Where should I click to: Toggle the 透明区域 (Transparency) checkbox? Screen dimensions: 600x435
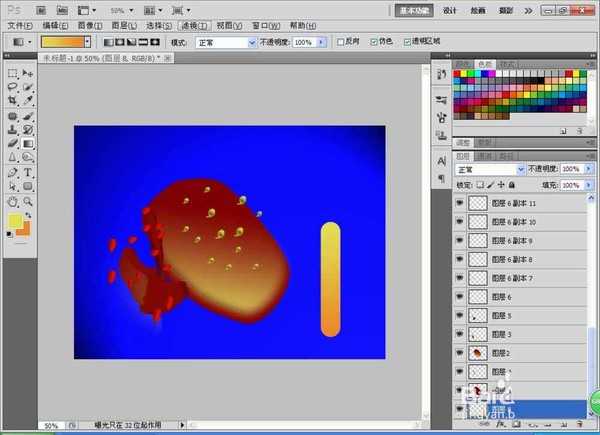tap(406, 43)
